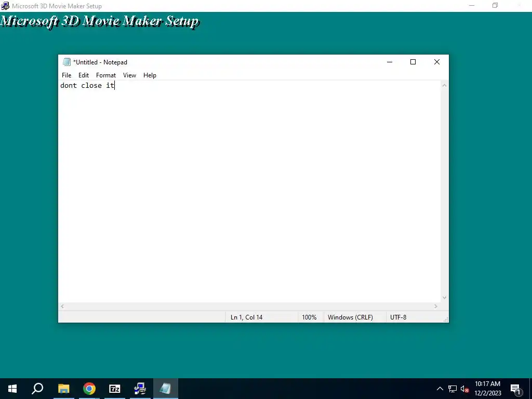Minimize the 3D Movie Maker Setup window
The height and width of the screenshot is (399, 532).
tap(472, 5)
